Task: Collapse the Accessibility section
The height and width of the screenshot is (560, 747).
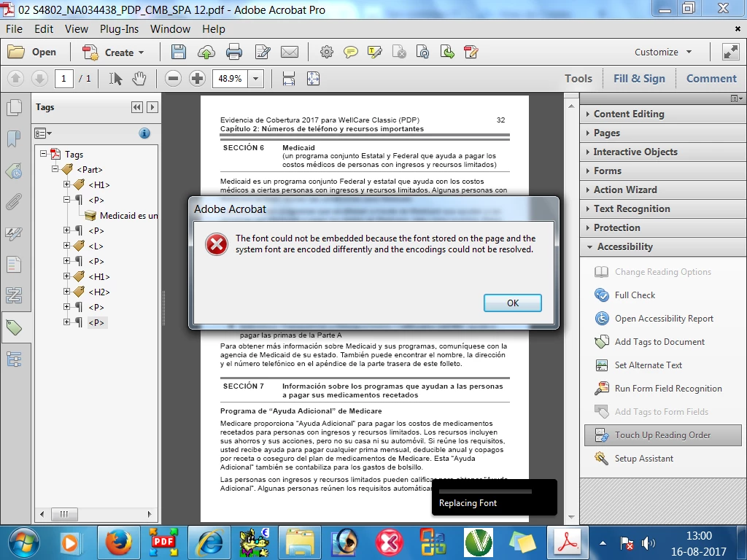Action: 662,246
